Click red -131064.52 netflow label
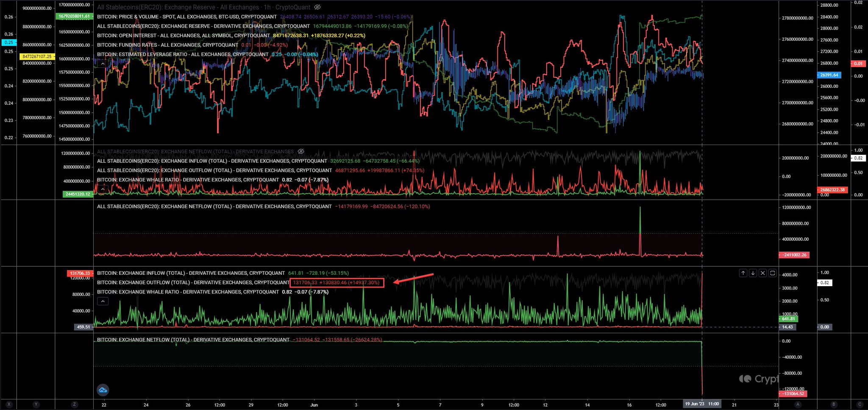 pyautogui.click(x=793, y=393)
